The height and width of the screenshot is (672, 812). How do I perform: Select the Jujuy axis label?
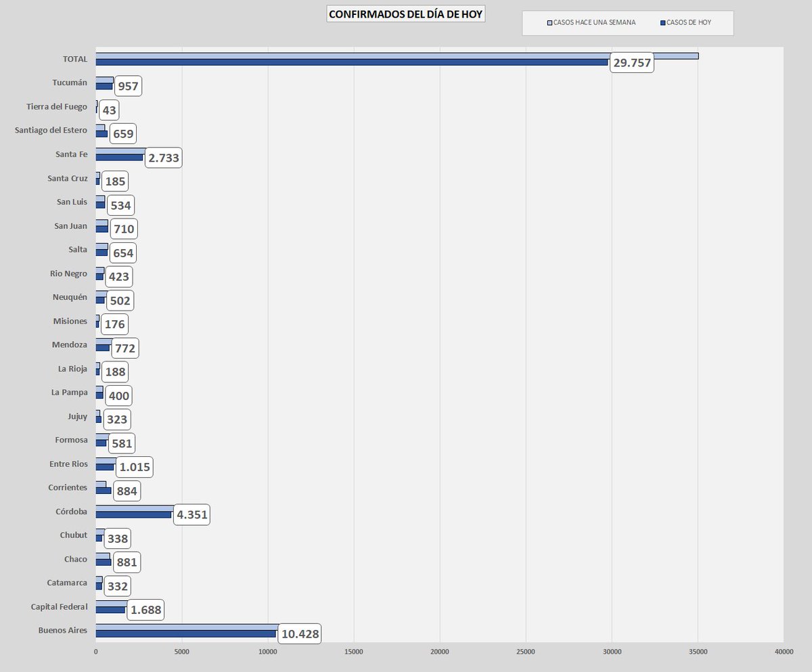[78, 416]
